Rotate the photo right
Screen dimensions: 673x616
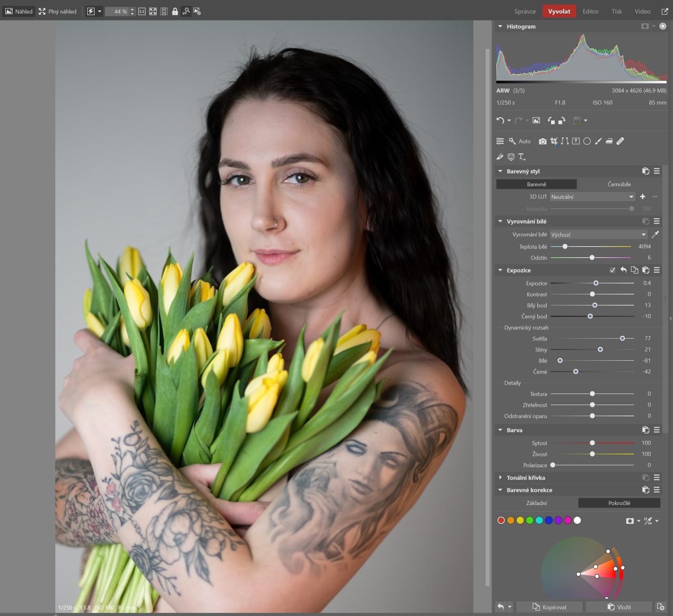[x=562, y=120]
